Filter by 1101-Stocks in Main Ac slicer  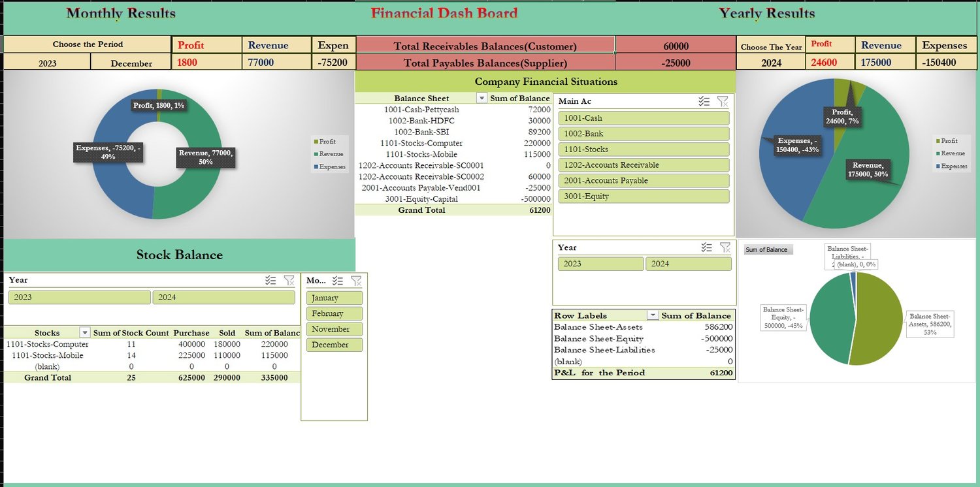(644, 149)
